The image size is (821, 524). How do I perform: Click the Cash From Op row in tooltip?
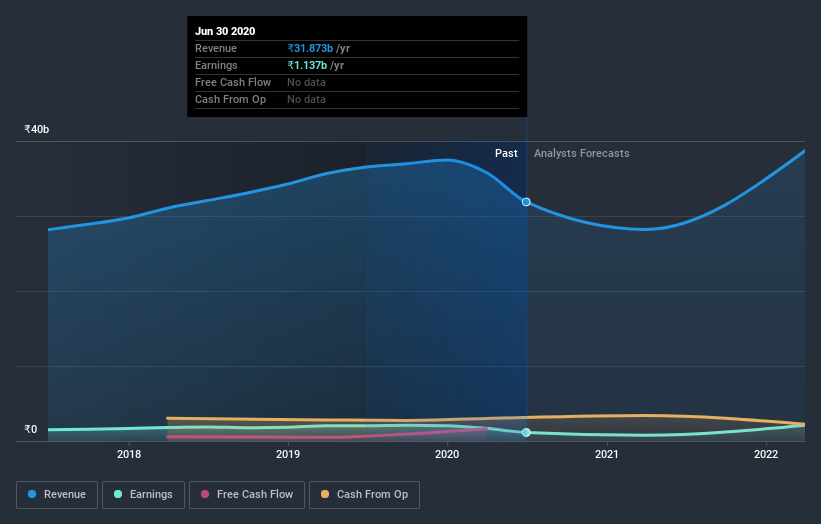pos(357,99)
